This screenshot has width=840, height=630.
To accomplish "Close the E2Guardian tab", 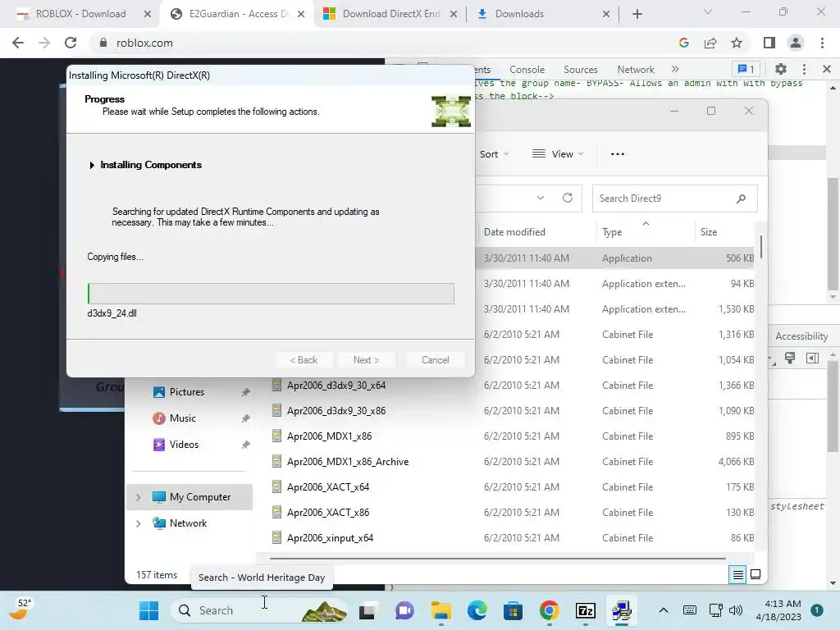I will tap(301, 14).
